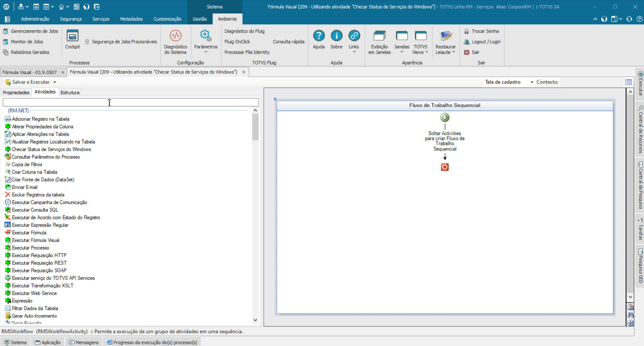Select Checar Status de Serviços do Windows activity
Image resolution: width=644 pixels, height=346 pixels.
[x=48, y=149]
